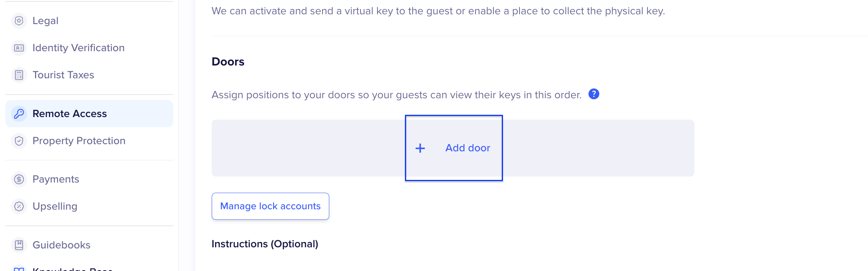The height and width of the screenshot is (271, 868).
Task: Click the Remote Access key icon
Action: [19, 114]
